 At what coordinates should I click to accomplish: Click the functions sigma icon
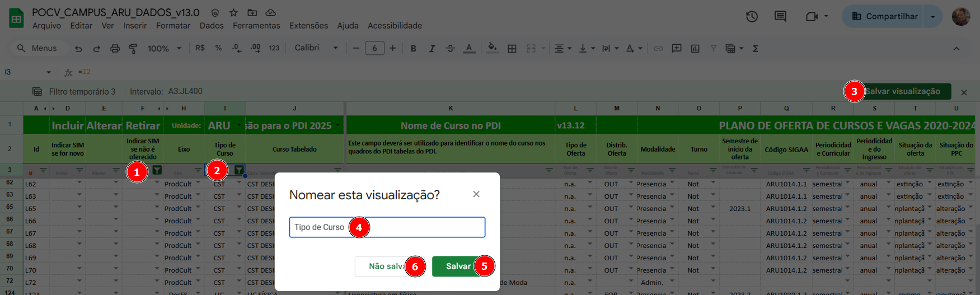[x=756, y=49]
